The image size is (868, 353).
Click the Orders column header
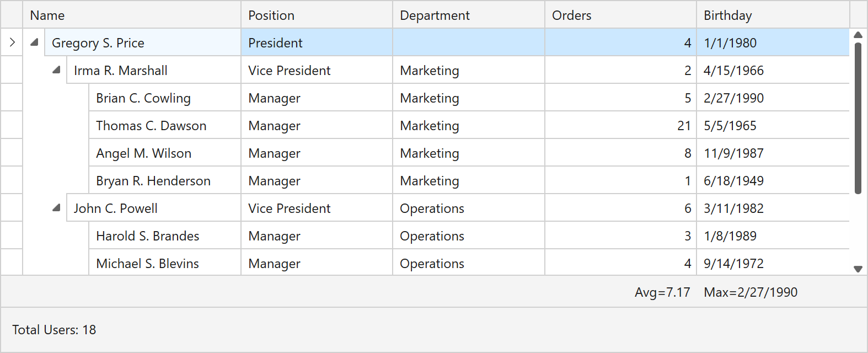click(620, 15)
